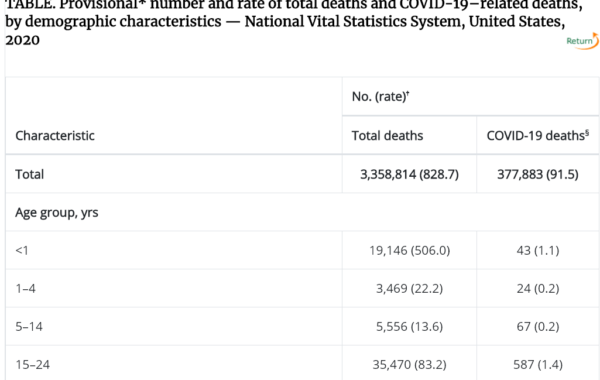
Task: Click the orange Return arrow
Action: click(x=594, y=41)
